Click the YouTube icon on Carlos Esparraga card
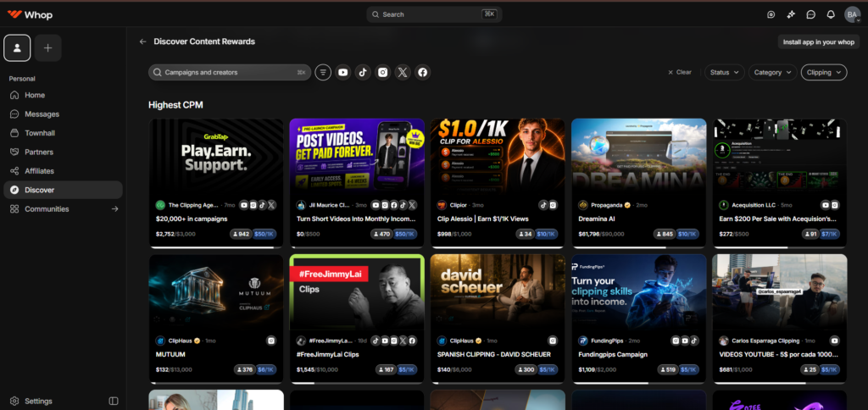This screenshot has height=410, width=868. (835, 341)
